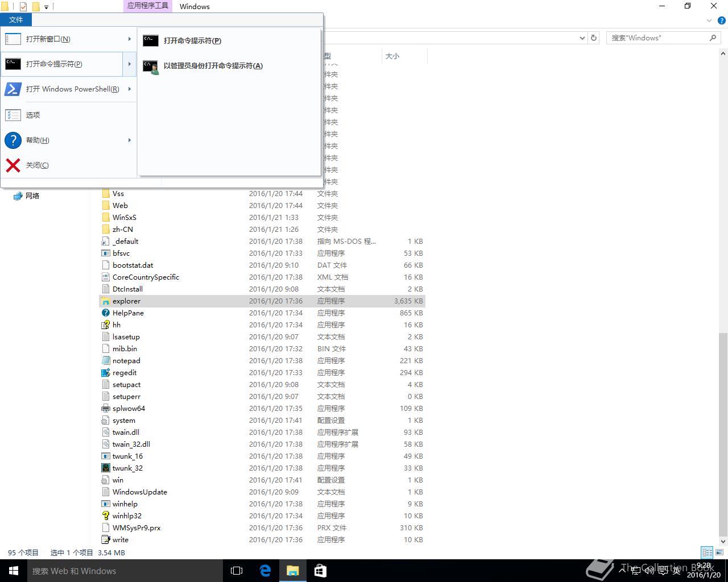Viewport: 728px width, 582px height.
Task: Select the explorer application icon
Action: 105,301
